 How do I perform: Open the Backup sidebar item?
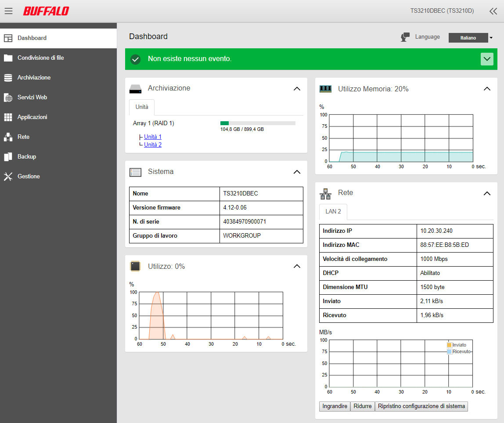point(26,157)
